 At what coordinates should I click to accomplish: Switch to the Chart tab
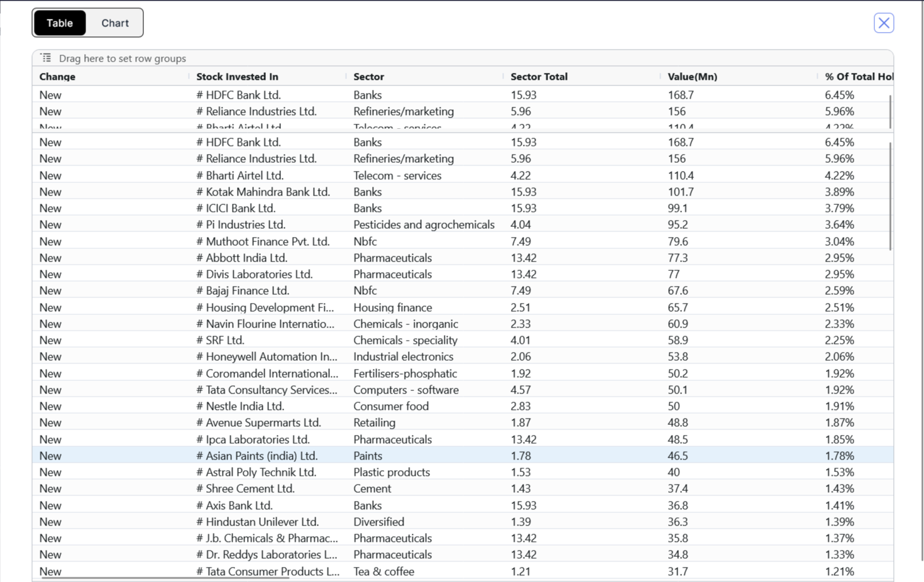coord(115,23)
